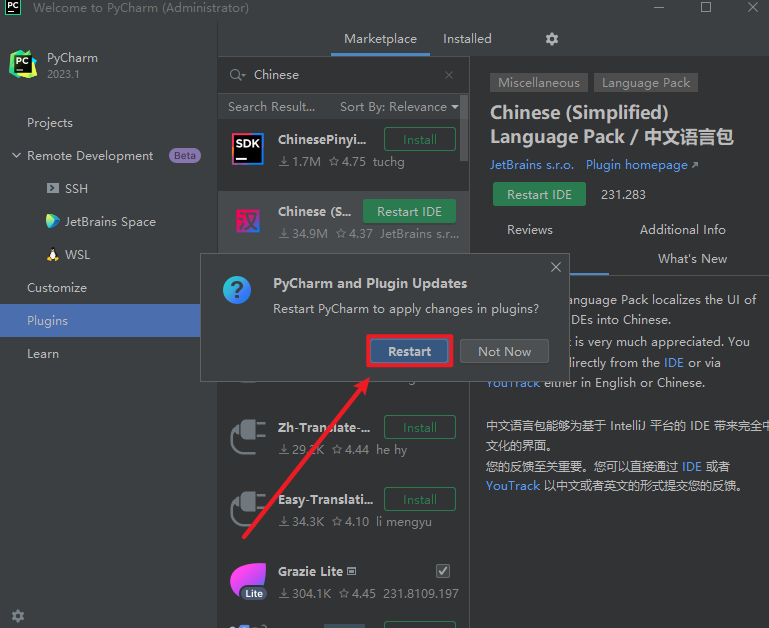Click the question mark dialog icon

point(237,290)
